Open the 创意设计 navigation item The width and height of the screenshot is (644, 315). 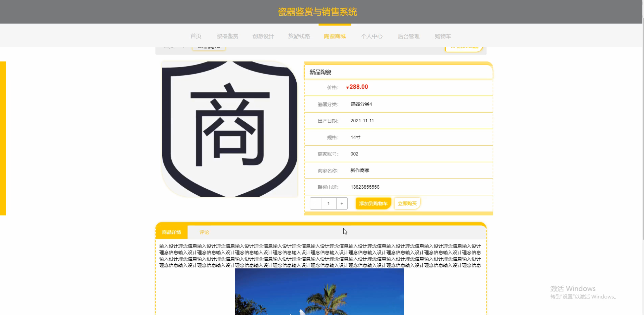[x=263, y=36]
